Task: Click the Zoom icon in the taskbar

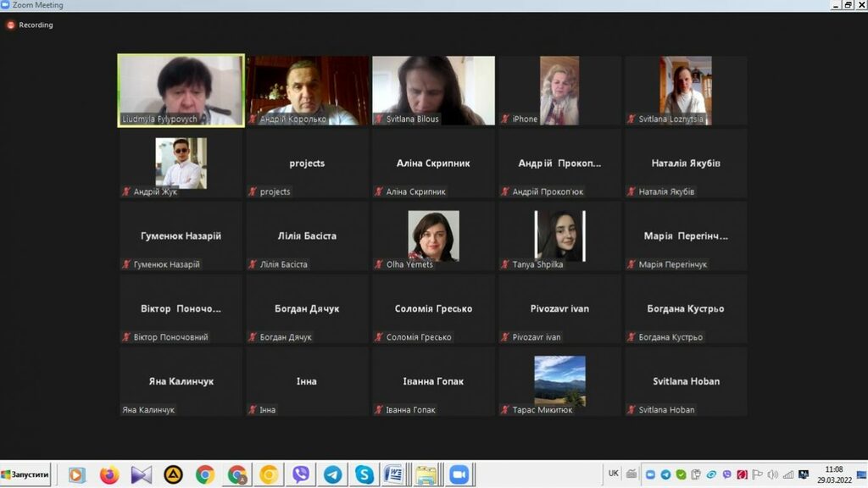Action: pos(459,475)
